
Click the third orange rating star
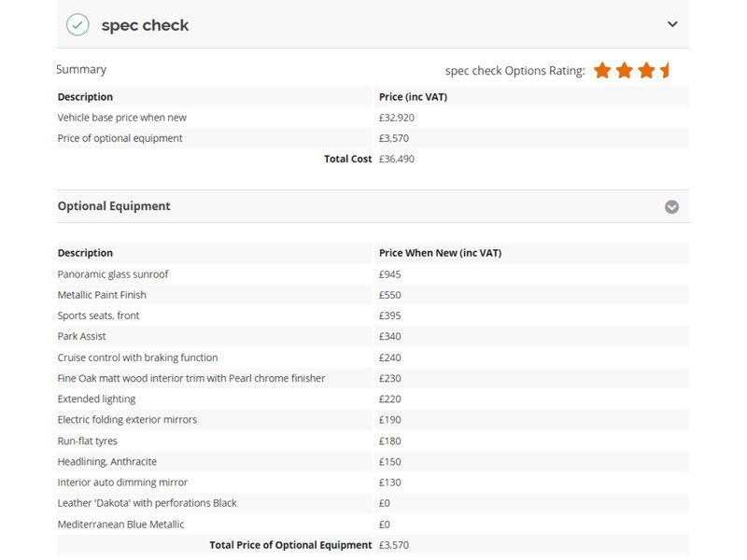click(x=646, y=70)
